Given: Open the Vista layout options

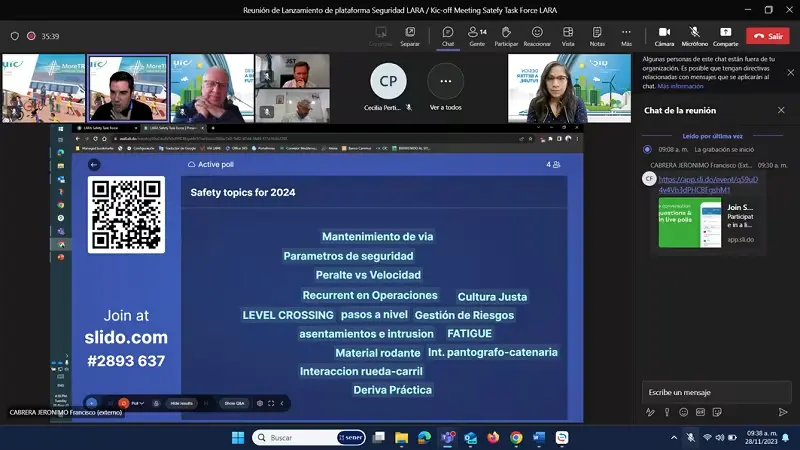Looking at the screenshot, I should [x=568, y=37].
